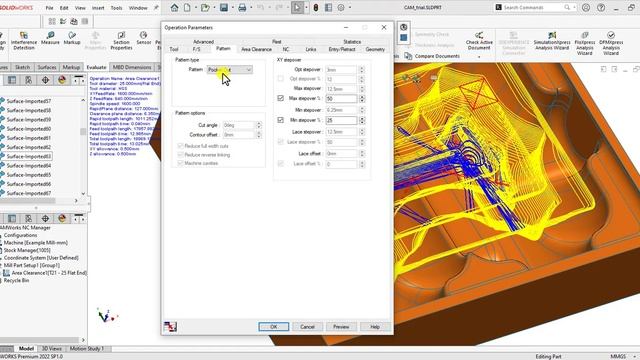Launch SimulationXpress Analysis Wizard
640x360 pixels.
[x=552, y=41]
